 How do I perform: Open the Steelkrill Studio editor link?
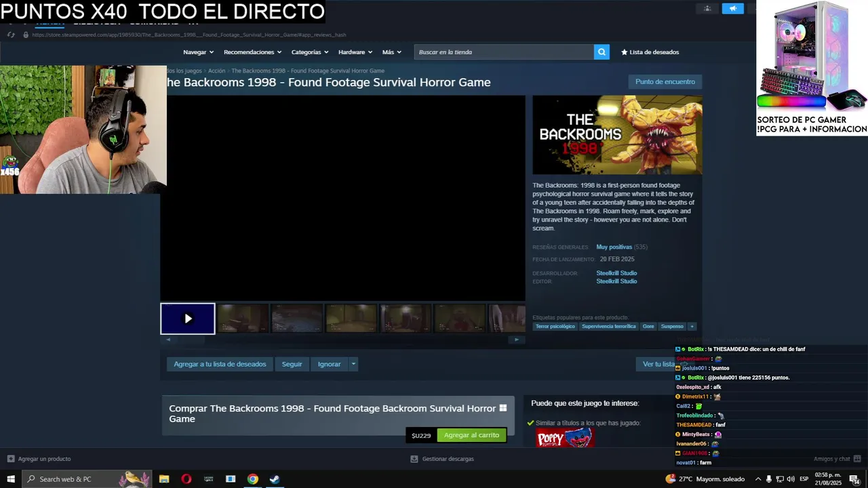(x=616, y=281)
